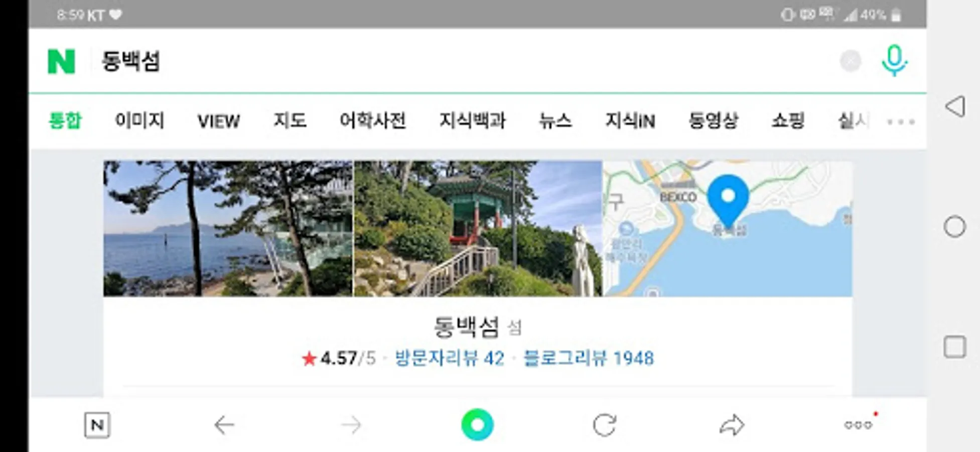Screen dimensions: 980x452
Task: Go forward with the right arrow icon
Action: (x=351, y=425)
